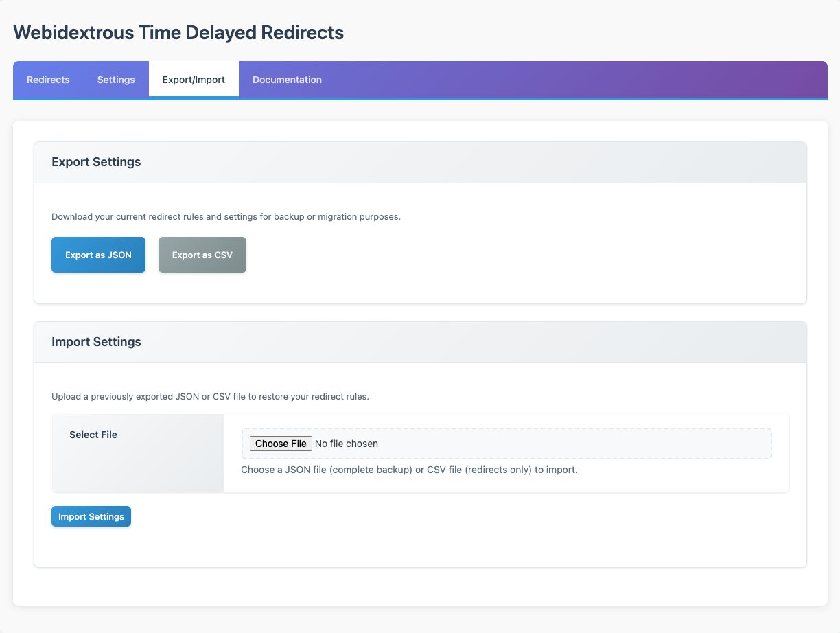Viewport: 840px width, 633px height.
Task: Click the Export as JSON button
Action: click(98, 254)
